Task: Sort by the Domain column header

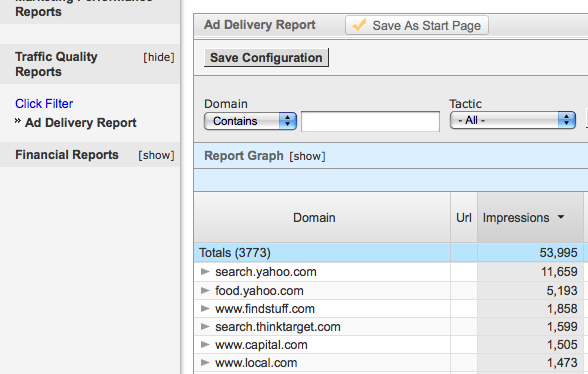Action: point(322,218)
